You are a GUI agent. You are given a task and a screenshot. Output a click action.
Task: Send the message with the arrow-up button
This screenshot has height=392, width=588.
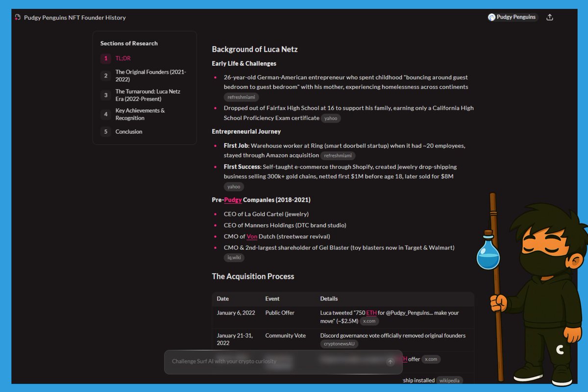point(390,362)
